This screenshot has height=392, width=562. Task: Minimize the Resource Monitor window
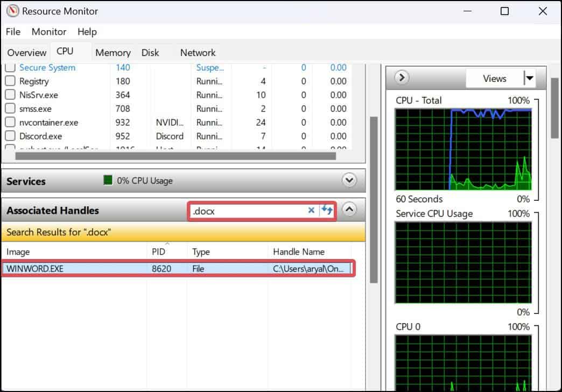[x=467, y=11]
